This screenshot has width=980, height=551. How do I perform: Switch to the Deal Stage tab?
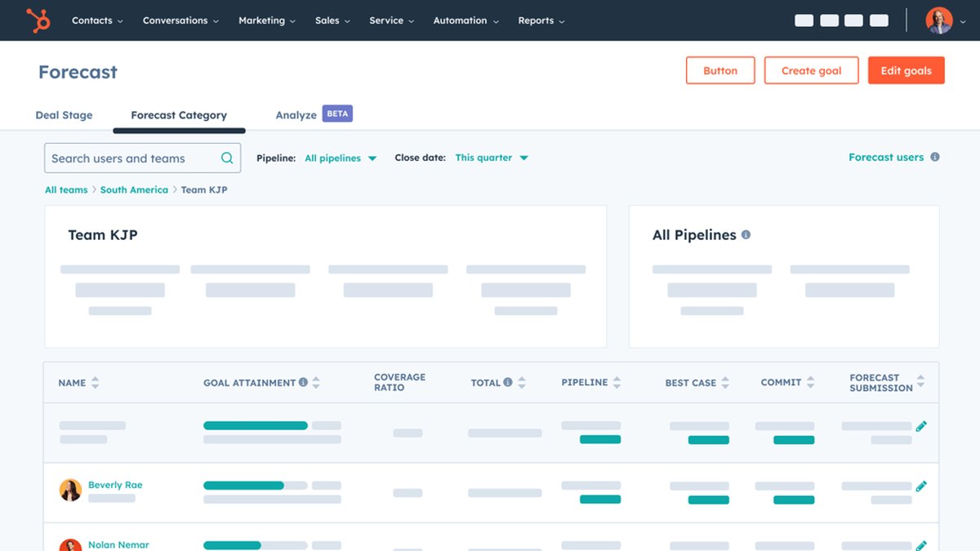(x=64, y=115)
